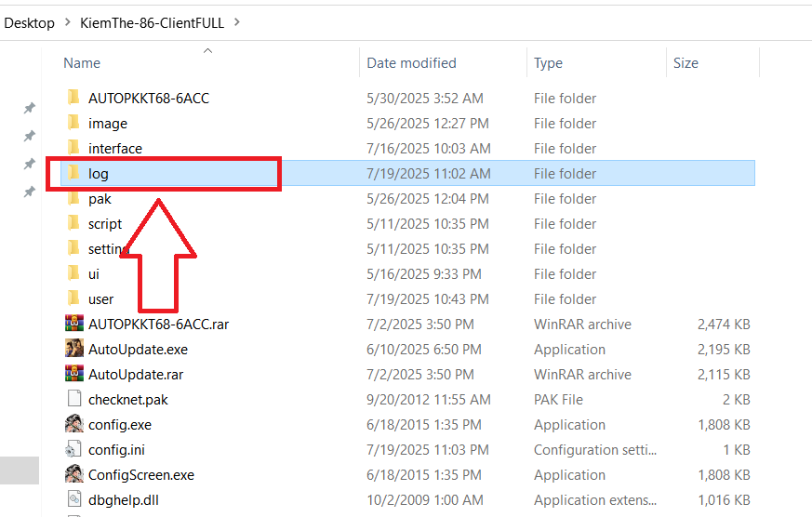
Task: Navigate to Desktop in the breadcrumb path
Action: 29,22
